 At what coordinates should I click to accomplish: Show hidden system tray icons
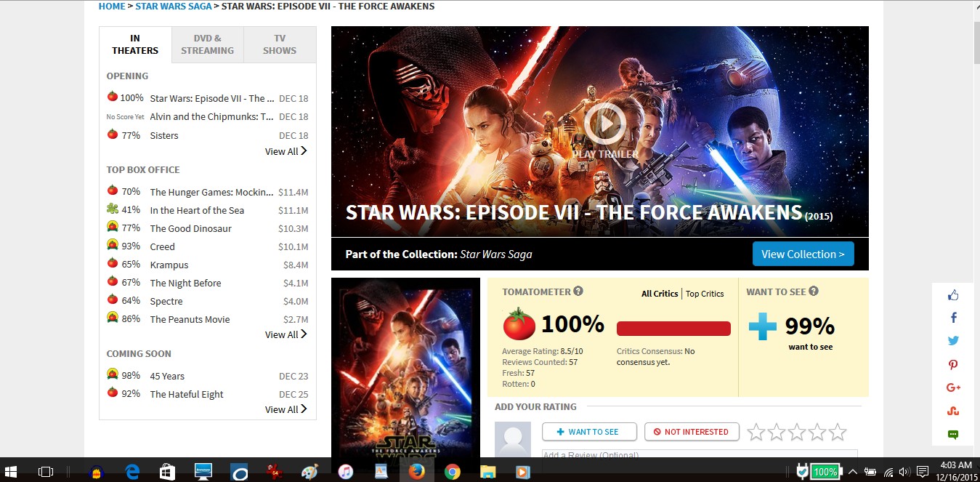853,472
